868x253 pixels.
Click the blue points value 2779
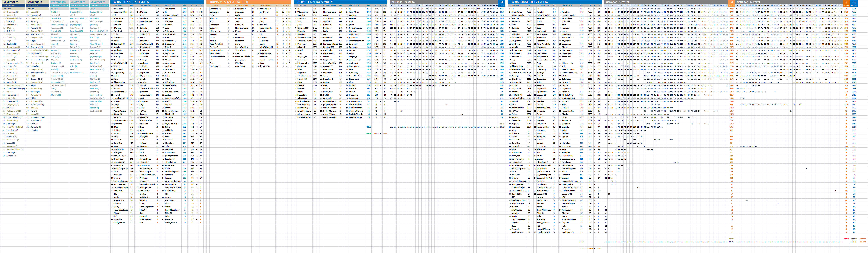pyautogui.click(x=185, y=18)
